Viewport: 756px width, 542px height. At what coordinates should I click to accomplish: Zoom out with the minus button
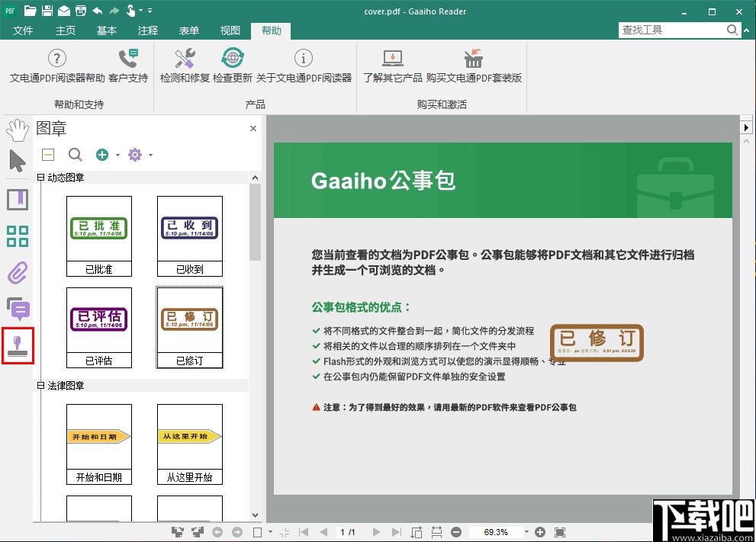(x=456, y=532)
